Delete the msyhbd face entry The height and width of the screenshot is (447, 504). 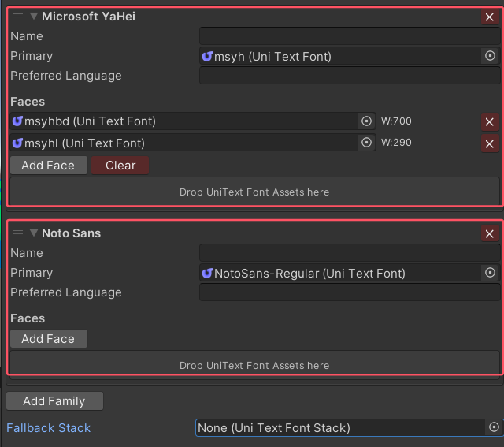pos(490,121)
